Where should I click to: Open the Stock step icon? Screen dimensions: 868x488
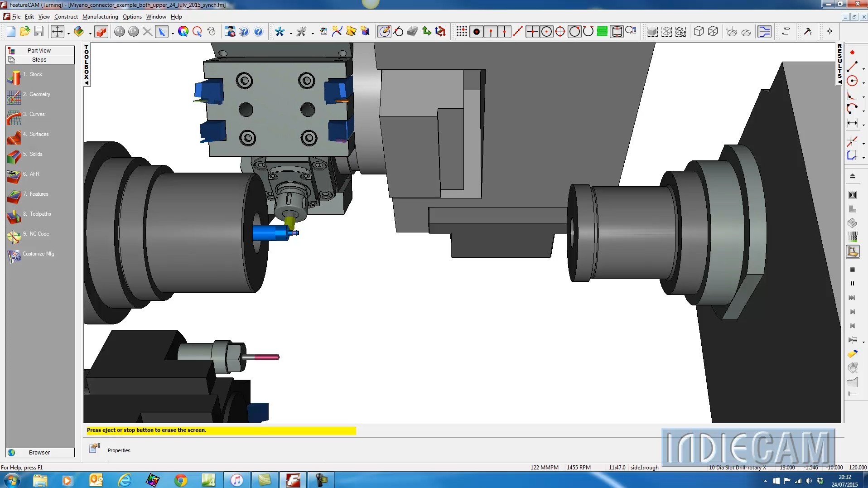14,77
